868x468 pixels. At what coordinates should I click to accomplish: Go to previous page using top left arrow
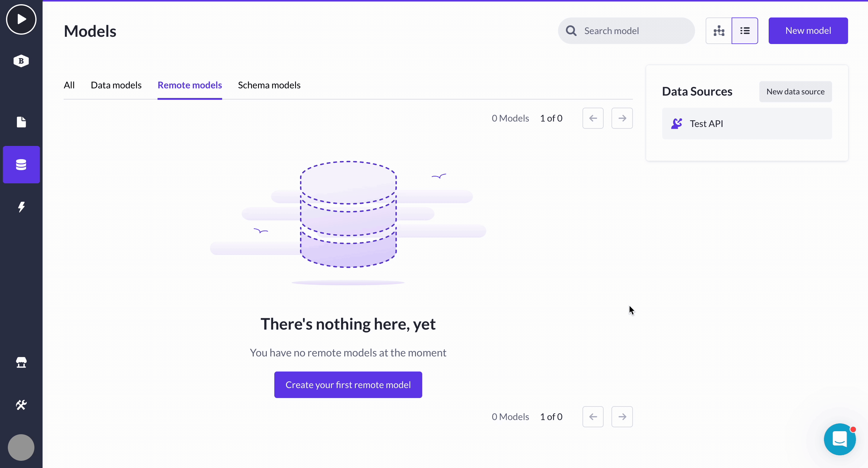593,118
